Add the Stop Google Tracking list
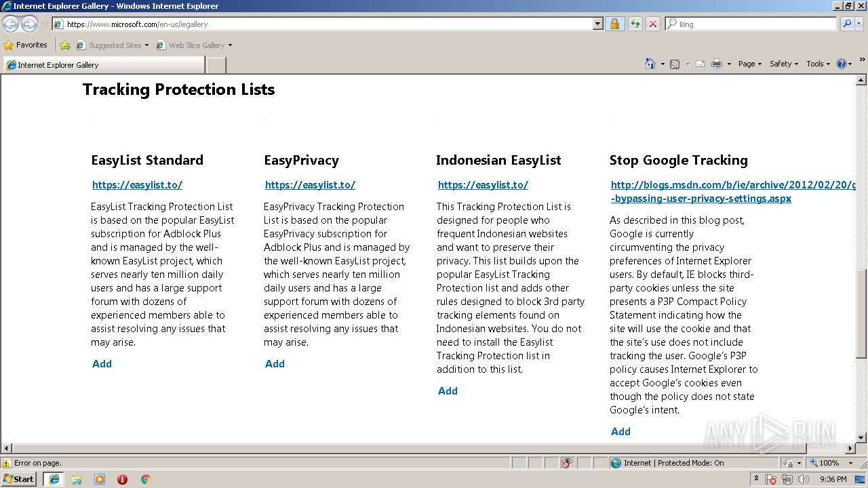This screenshot has height=488, width=868. point(620,432)
